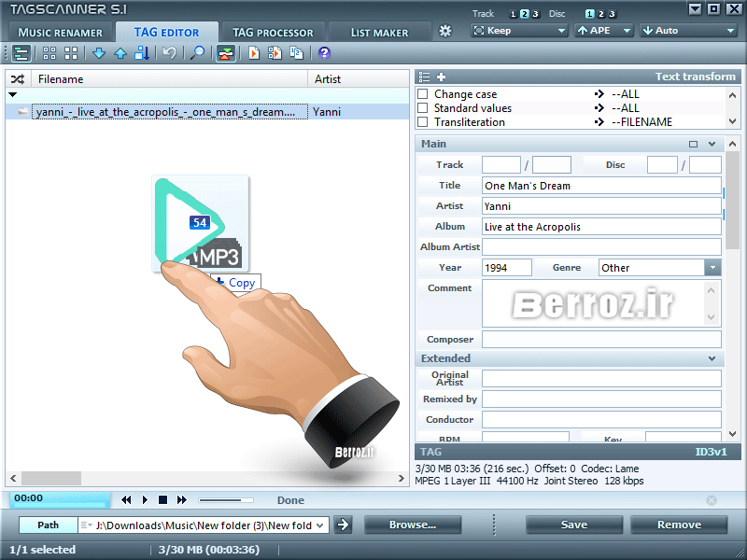Start playback with the play button
This screenshot has height=560, width=747.
[x=145, y=500]
